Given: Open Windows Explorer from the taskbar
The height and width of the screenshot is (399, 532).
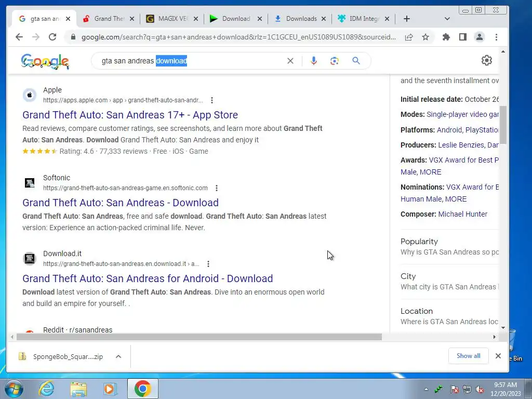Looking at the screenshot, I should pyautogui.click(x=78, y=389).
